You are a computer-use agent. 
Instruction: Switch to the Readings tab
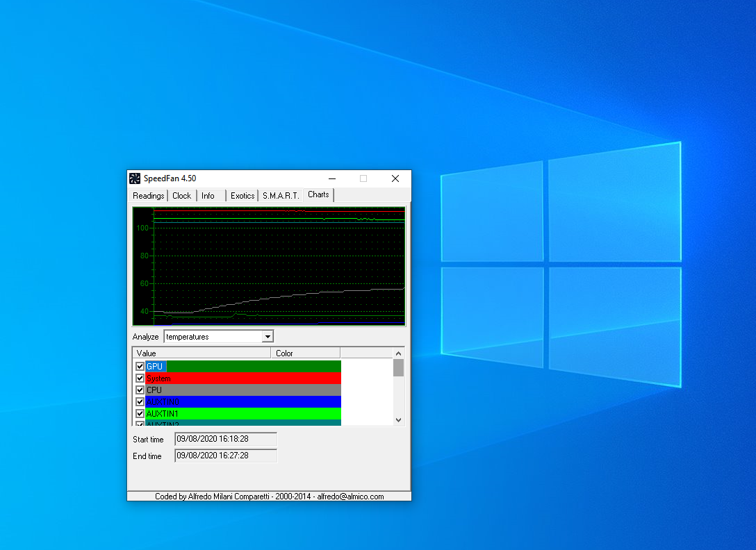[x=149, y=196]
